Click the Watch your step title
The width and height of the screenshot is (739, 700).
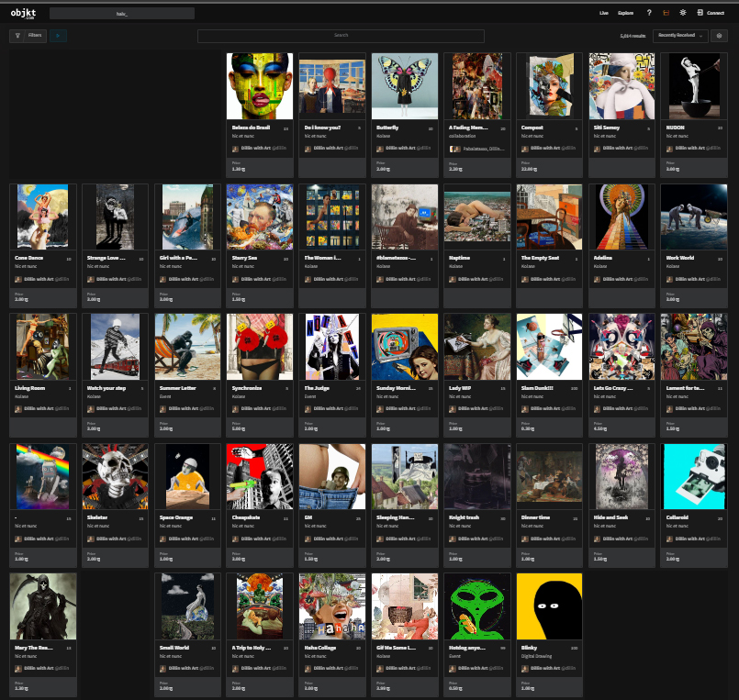(x=106, y=388)
